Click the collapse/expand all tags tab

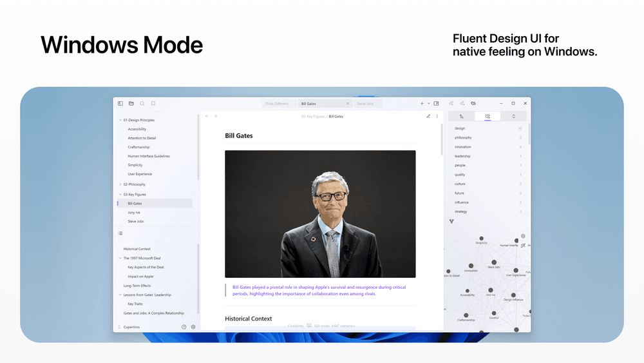513,116
